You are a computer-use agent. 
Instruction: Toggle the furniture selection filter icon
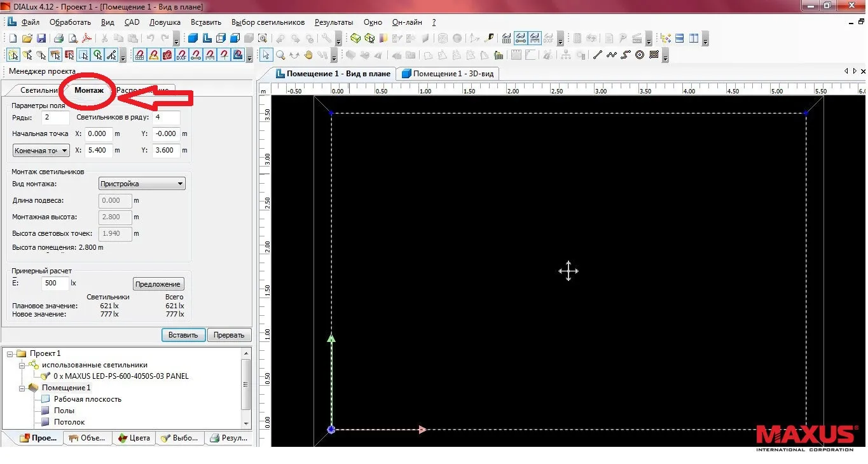click(55, 55)
